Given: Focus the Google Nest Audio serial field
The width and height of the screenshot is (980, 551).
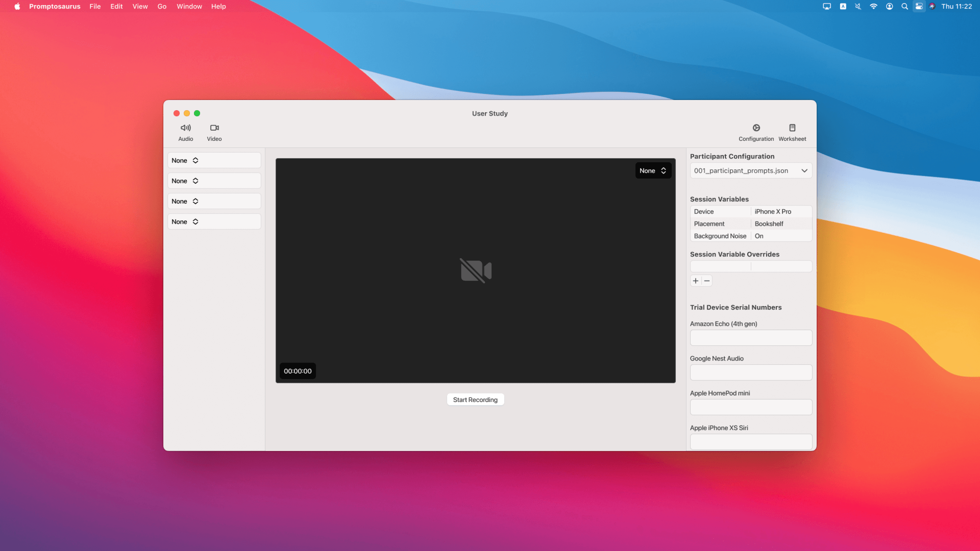Looking at the screenshot, I should [751, 372].
